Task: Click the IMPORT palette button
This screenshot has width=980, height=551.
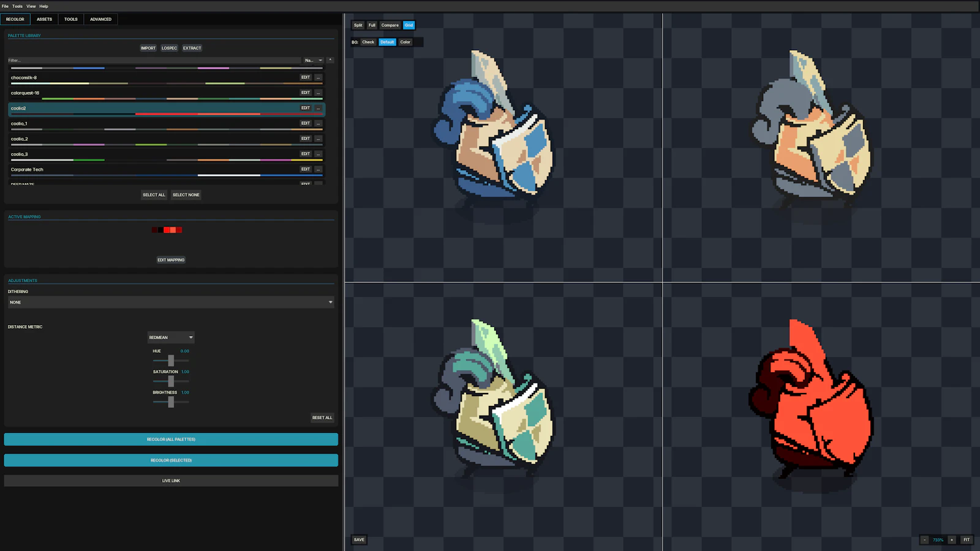Action: tap(148, 48)
